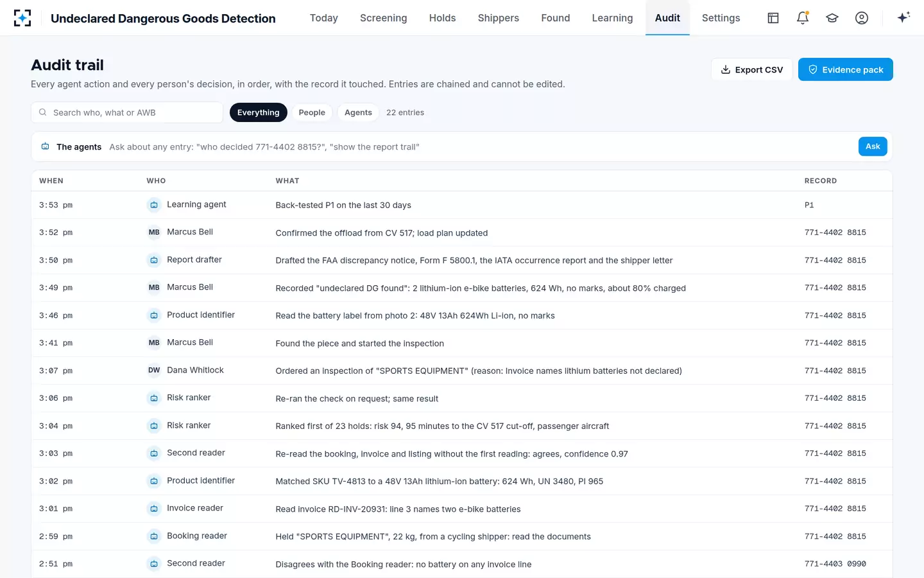Click the "Confirmed the offload from CV 517" entry
924x578 pixels.
[381, 233]
